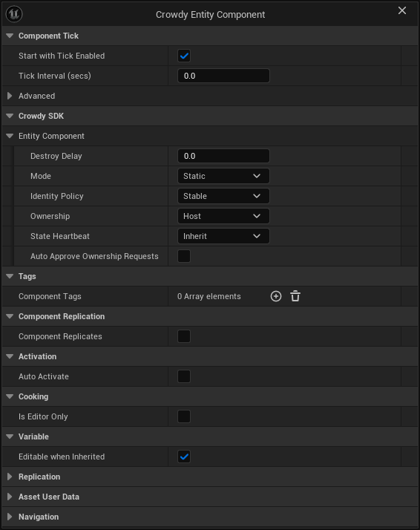Enable Auto Approve Ownership Requests
The height and width of the screenshot is (530, 420).
(184, 256)
